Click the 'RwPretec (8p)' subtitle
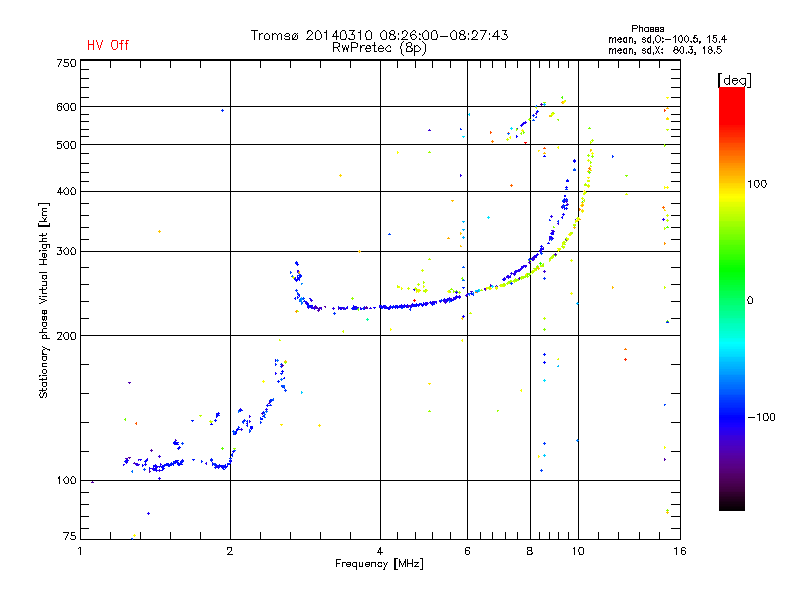This screenshot has height=600, width=800. (x=379, y=48)
